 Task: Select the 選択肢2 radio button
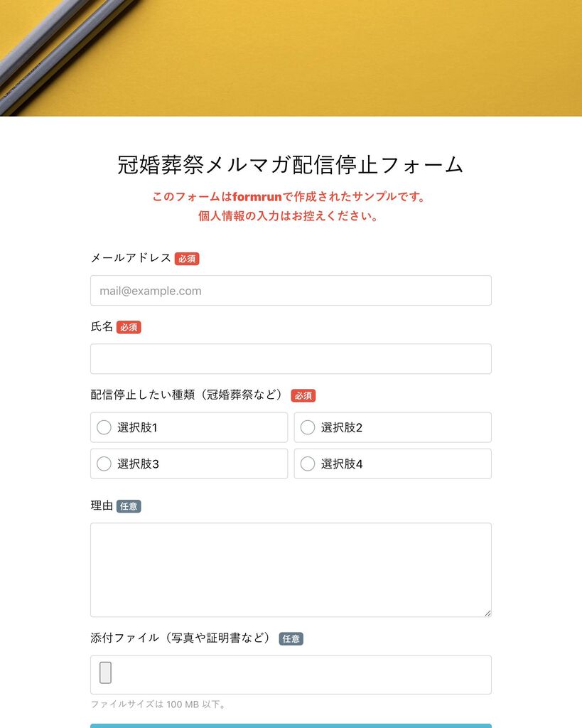coord(308,427)
